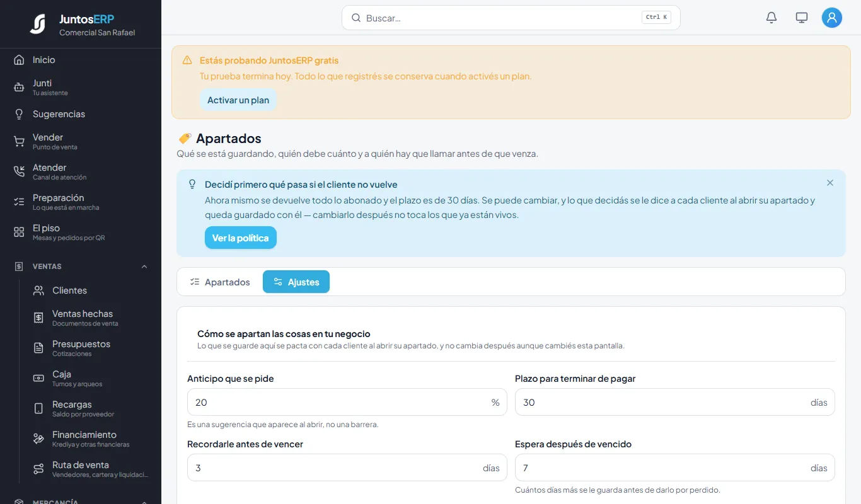Open Ruta de venta route icon

[38, 469]
